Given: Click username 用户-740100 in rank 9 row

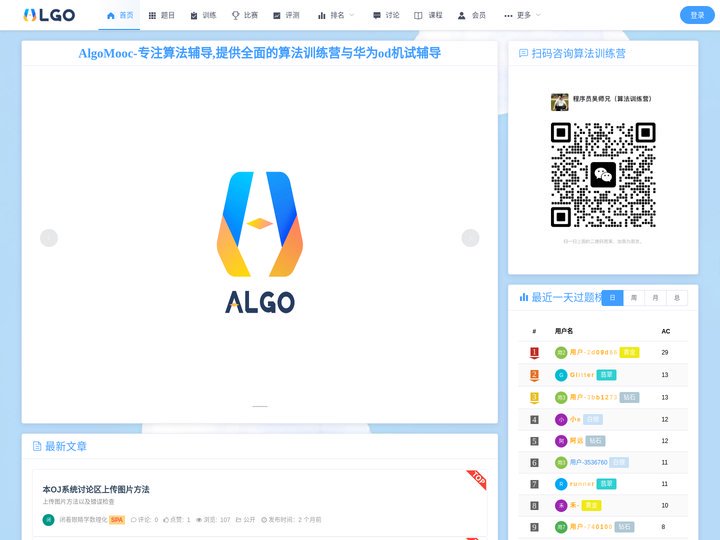Looking at the screenshot, I should coord(591,527).
